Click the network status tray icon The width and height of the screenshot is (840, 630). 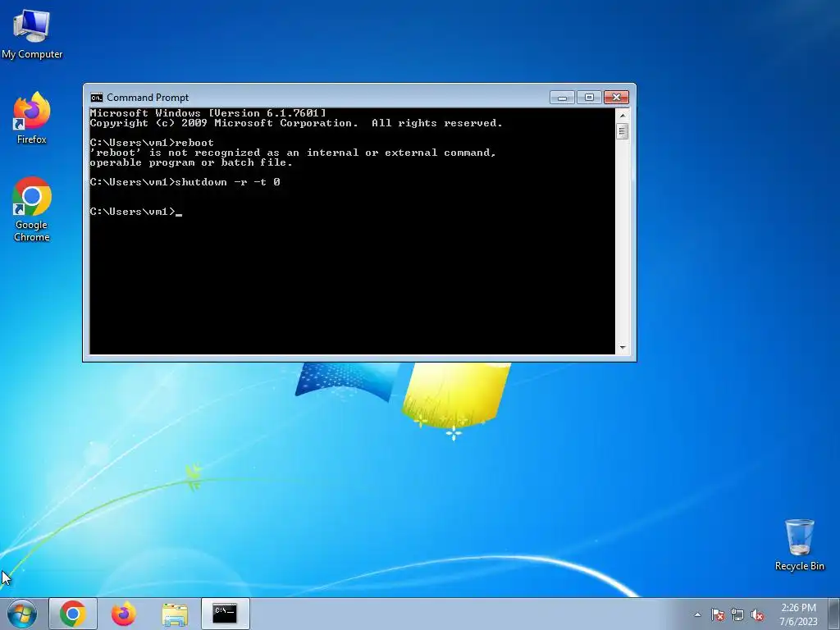coord(737,614)
